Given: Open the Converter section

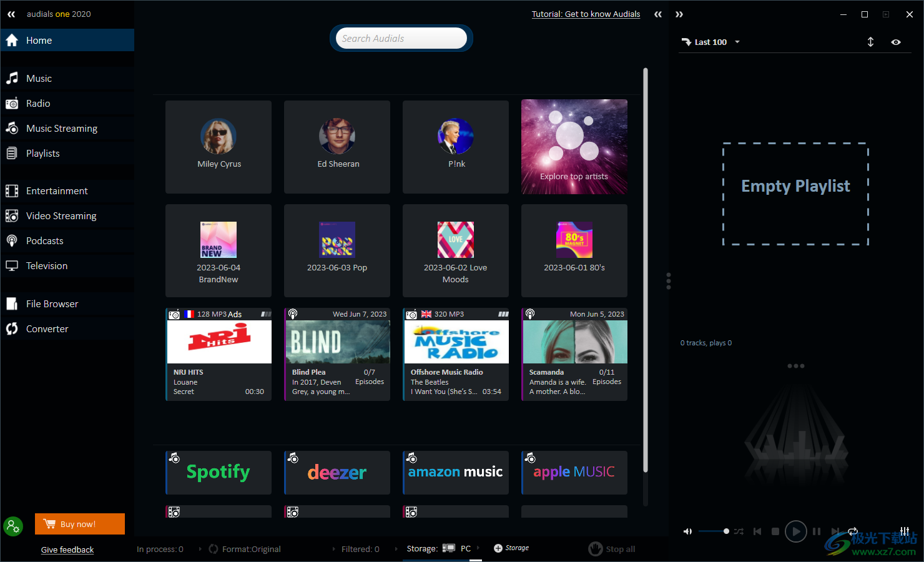Looking at the screenshot, I should 67,329.
